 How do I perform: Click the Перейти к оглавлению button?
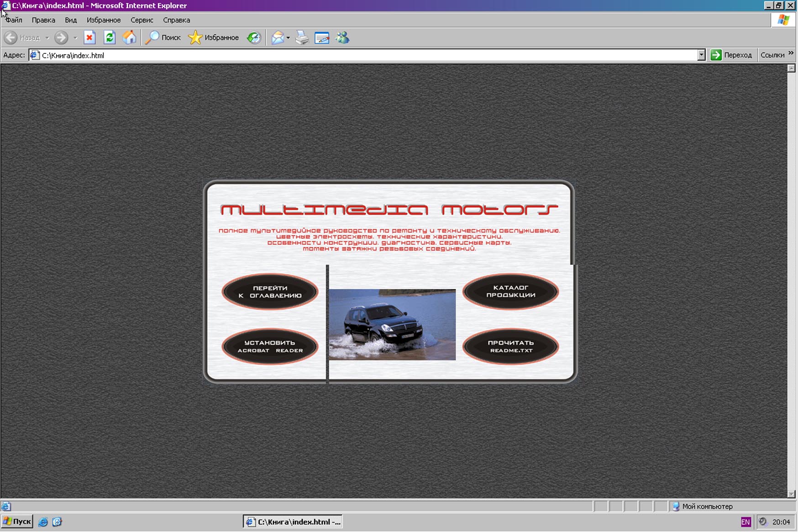[270, 292]
